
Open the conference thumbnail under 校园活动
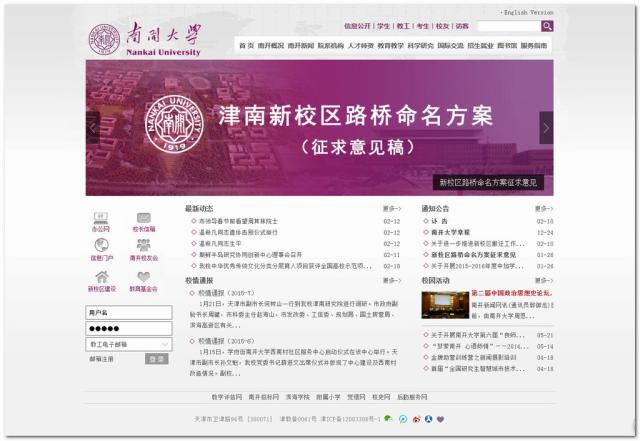pos(445,305)
